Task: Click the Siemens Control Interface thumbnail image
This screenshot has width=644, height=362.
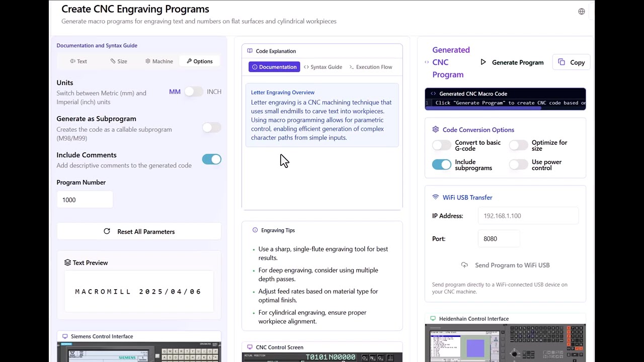Action: point(139,352)
